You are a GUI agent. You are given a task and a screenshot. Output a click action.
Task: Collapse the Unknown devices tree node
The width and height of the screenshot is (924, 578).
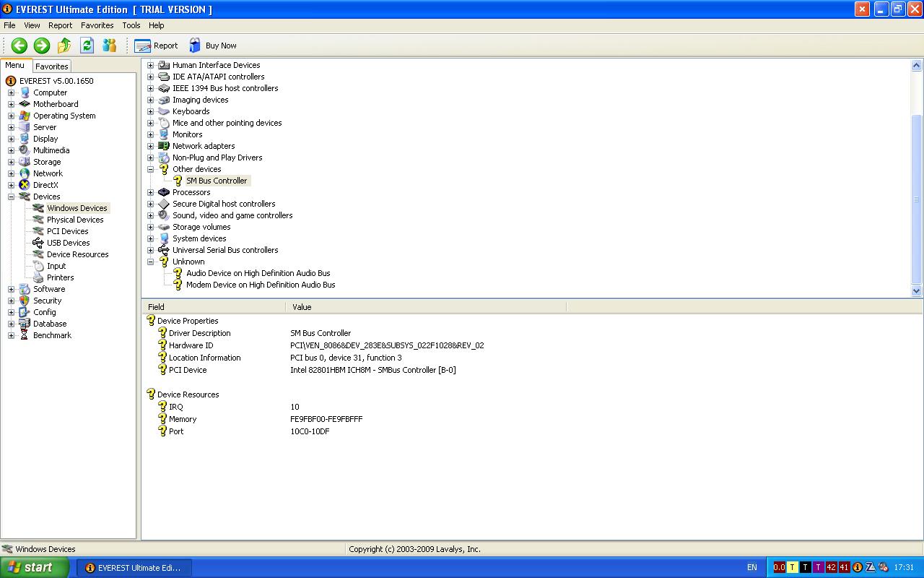[150, 262]
